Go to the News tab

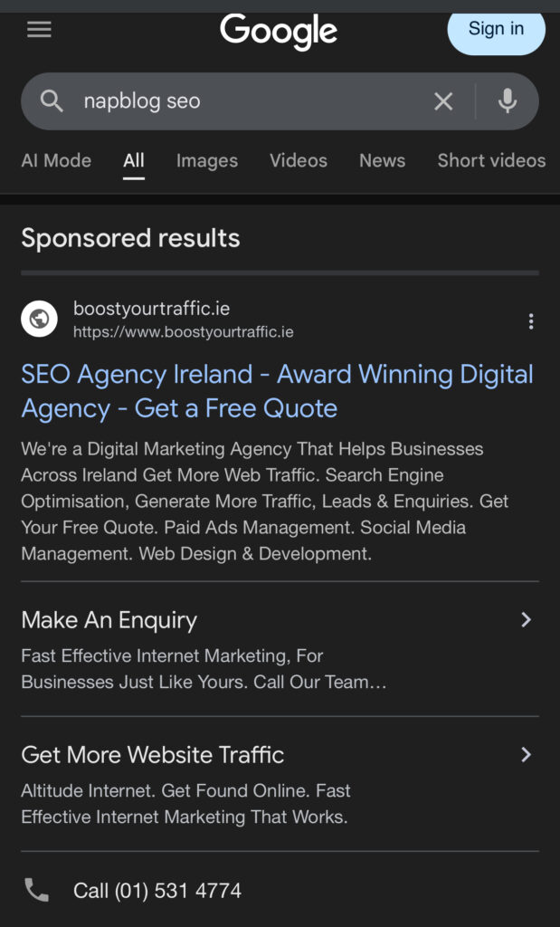(382, 161)
